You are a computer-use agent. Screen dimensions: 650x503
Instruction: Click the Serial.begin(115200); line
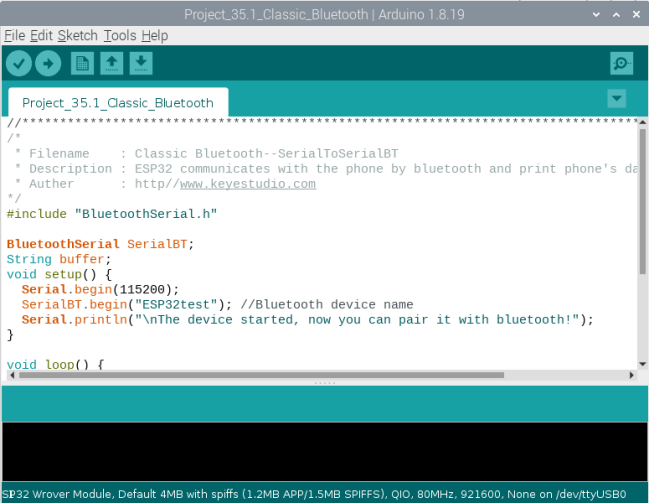100,289
